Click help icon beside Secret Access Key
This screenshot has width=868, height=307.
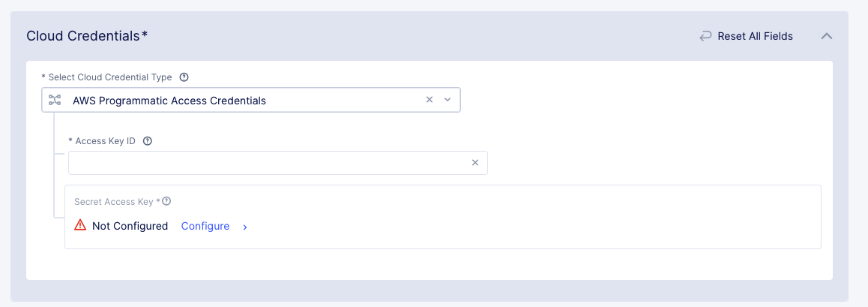coord(166,201)
